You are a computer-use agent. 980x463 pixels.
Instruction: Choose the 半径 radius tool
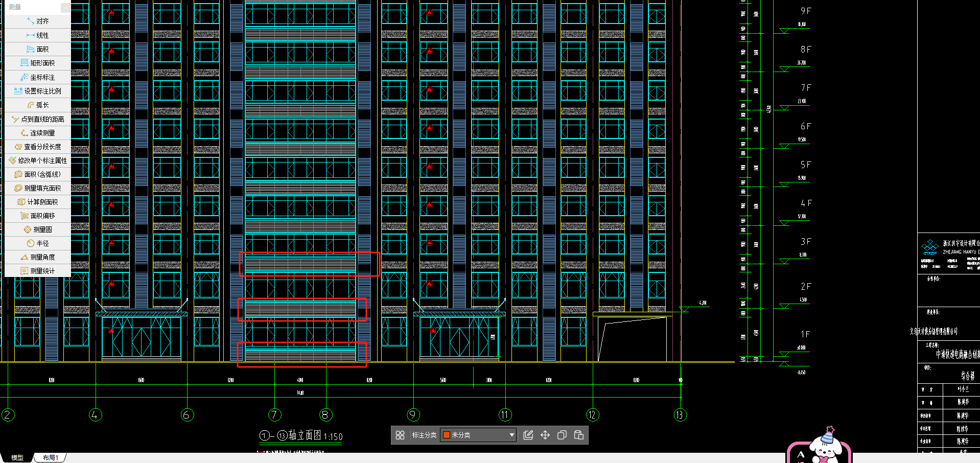coord(38,243)
